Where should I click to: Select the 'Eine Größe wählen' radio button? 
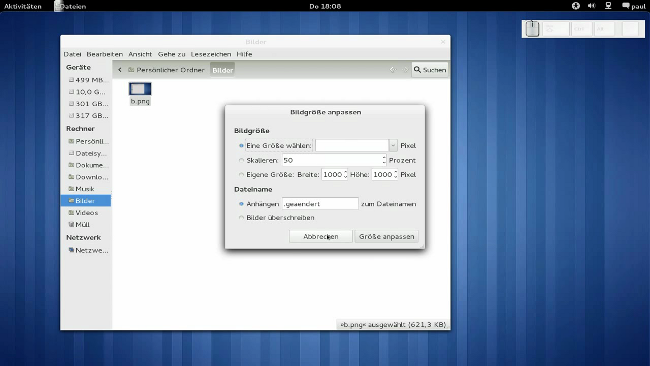pyautogui.click(x=241, y=145)
